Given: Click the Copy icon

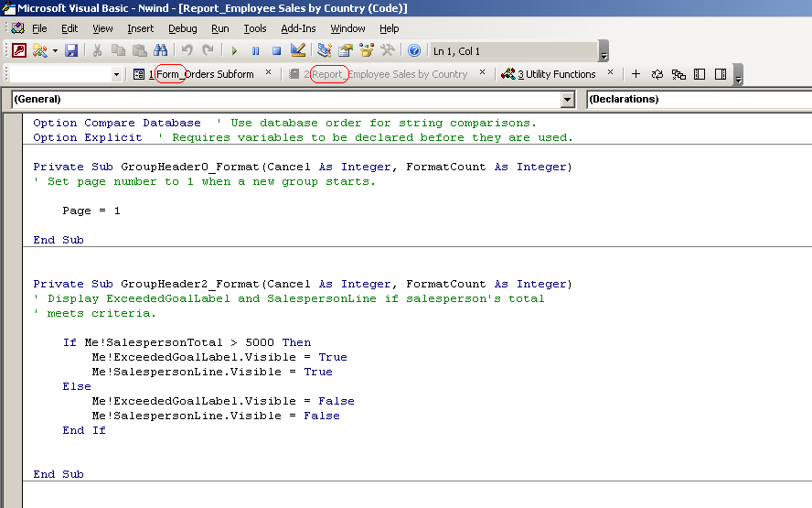Looking at the screenshot, I should coord(118,50).
